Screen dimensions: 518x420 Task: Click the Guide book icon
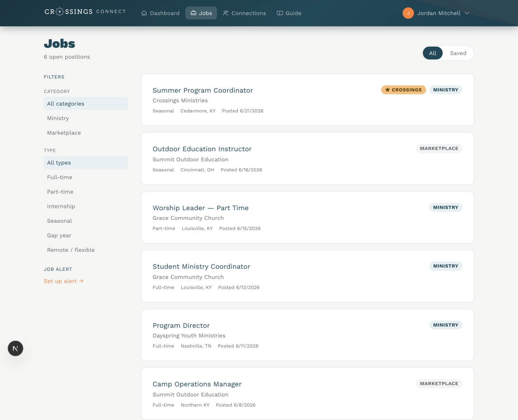(x=280, y=13)
